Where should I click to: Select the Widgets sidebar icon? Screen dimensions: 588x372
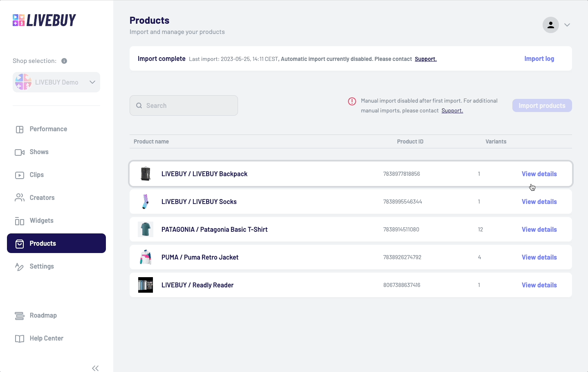pos(20,220)
